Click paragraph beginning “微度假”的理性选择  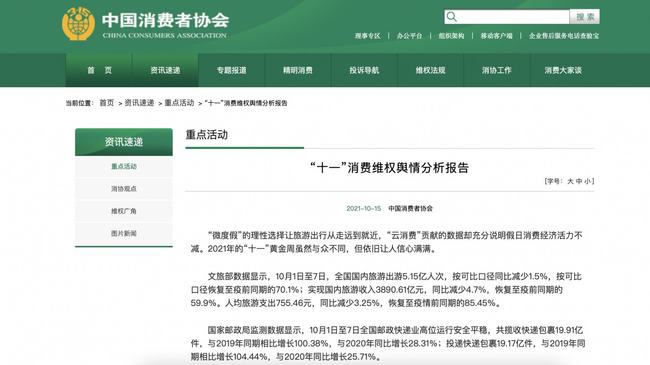(386, 242)
